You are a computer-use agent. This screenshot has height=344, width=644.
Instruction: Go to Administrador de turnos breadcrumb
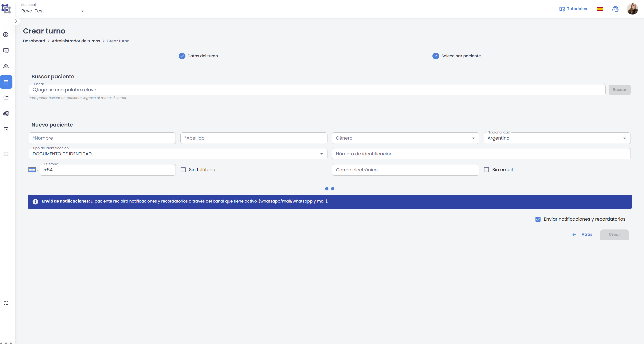pyautogui.click(x=76, y=41)
